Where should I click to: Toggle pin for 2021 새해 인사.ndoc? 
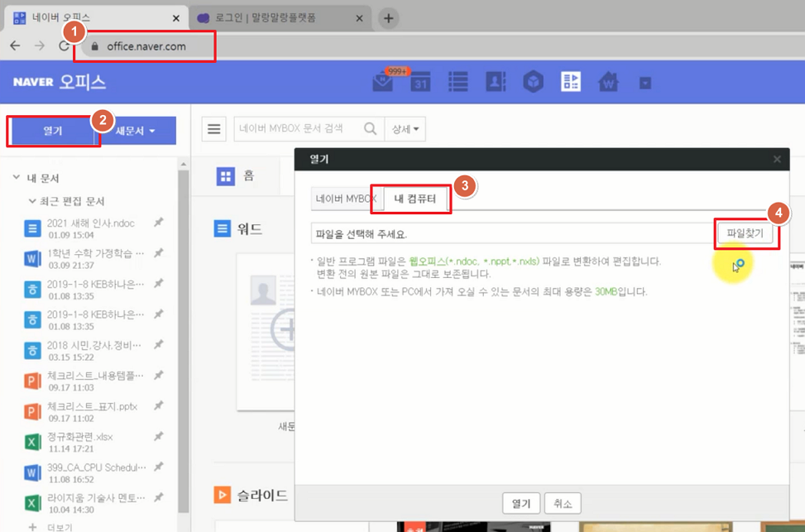coord(159,223)
